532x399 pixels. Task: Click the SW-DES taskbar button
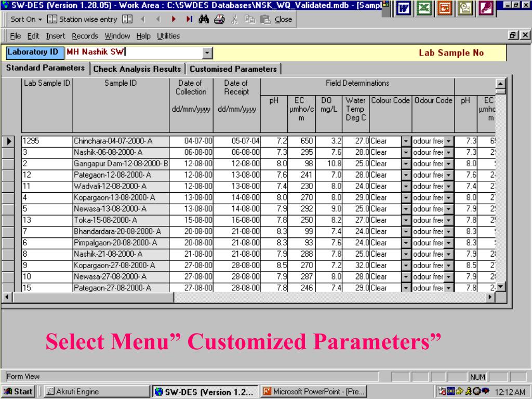point(205,392)
